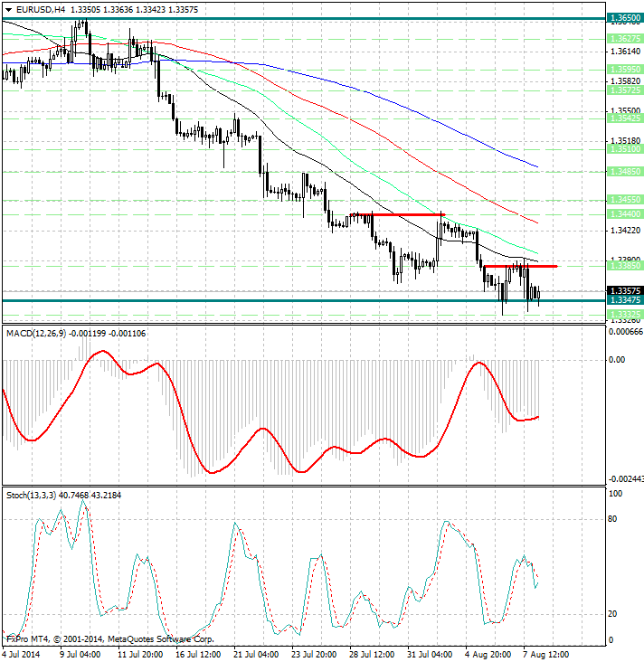Select the teal horizontal line at 1.33475

(x=304, y=300)
